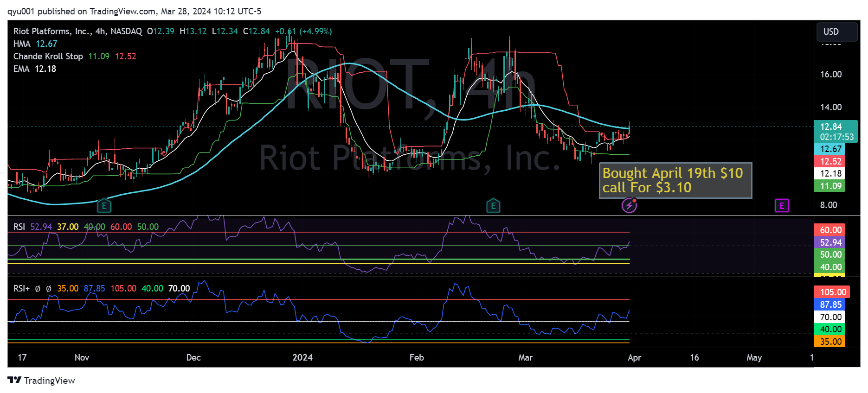
Task: Click the Apr label on time axis
Action: 634,357
